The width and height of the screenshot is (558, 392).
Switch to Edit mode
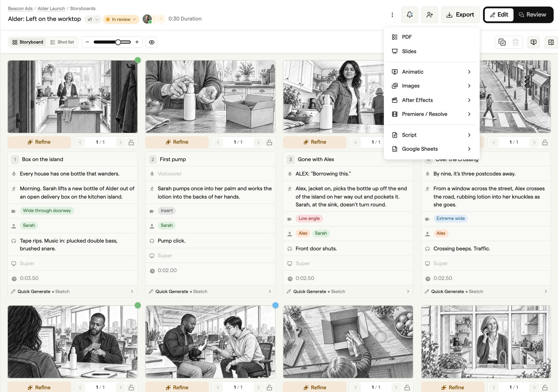[499, 15]
